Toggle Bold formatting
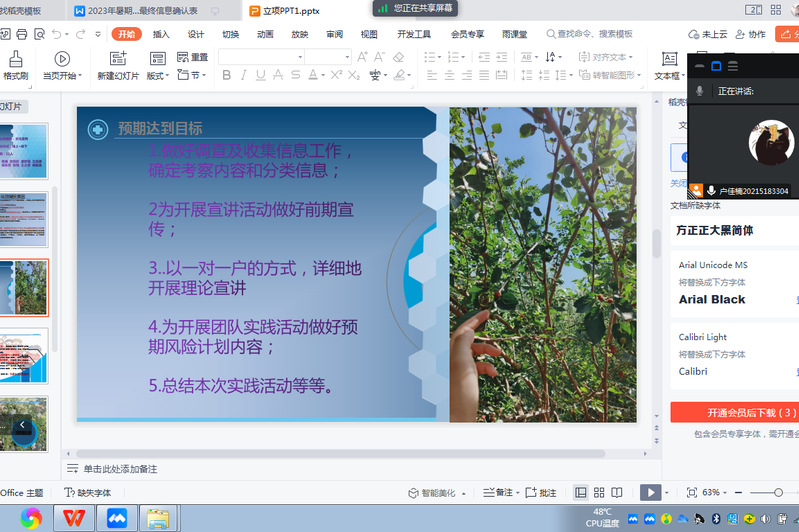This screenshot has height=532, width=799. (226, 75)
